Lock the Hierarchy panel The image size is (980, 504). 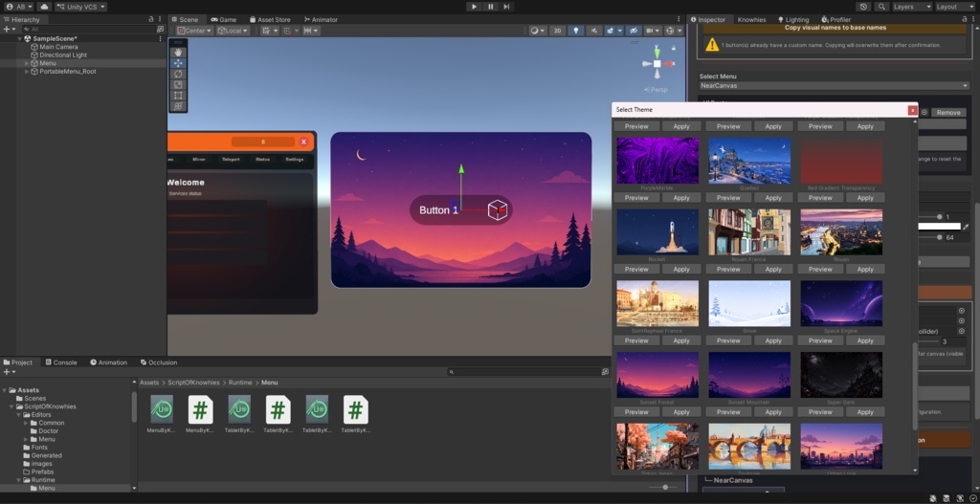click(151, 19)
